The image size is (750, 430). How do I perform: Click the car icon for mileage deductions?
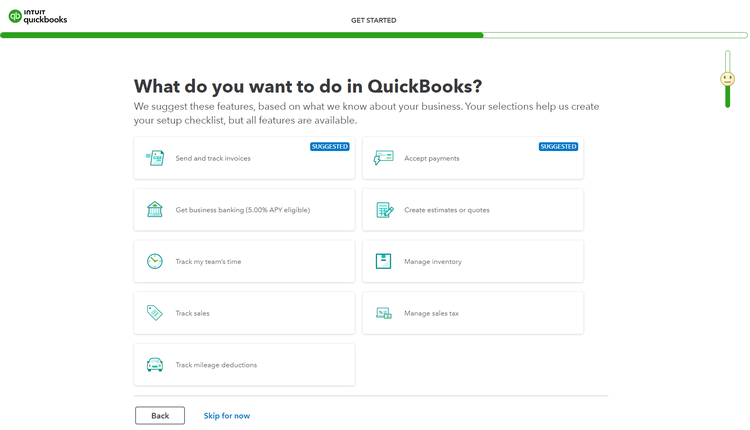click(x=155, y=364)
